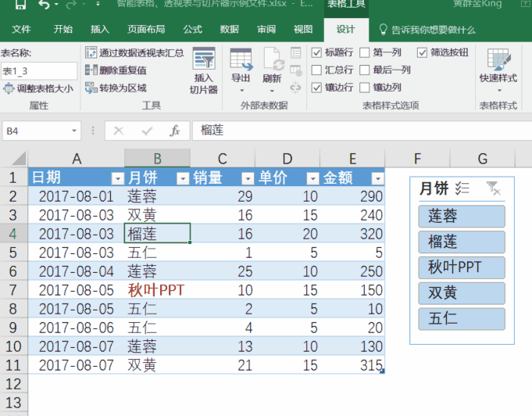The width and height of the screenshot is (532, 416).
Task: Clear filter on the 月饼 slicer
Action: pyautogui.click(x=493, y=188)
